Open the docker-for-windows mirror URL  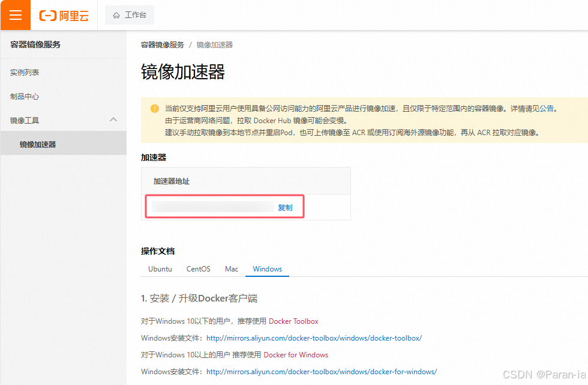coord(322,372)
